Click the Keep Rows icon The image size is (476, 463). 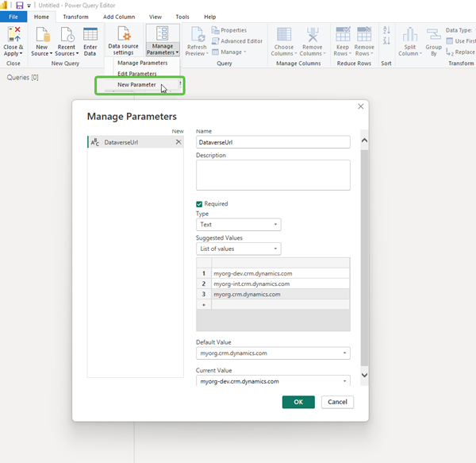coord(343,34)
